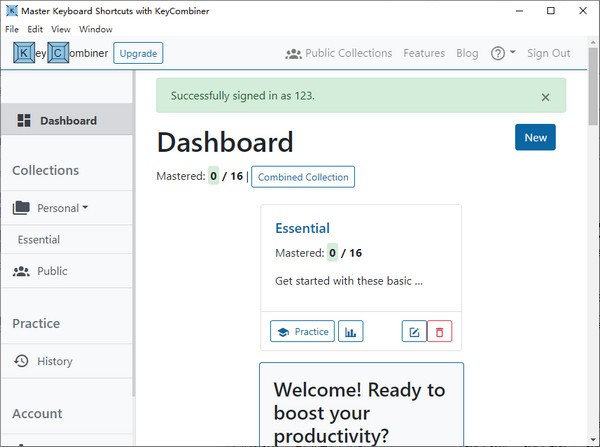Open Public collections in the sidebar

tap(67, 271)
